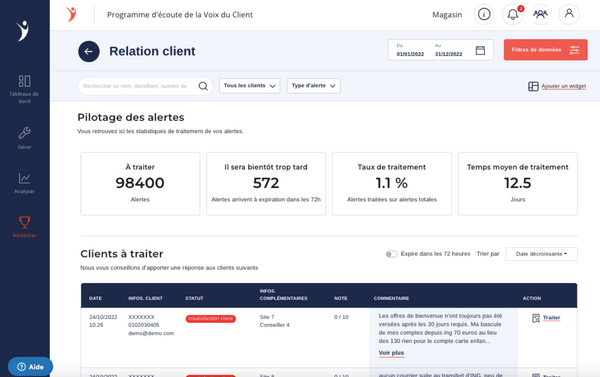Click the red brand logo in header

coord(71,15)
